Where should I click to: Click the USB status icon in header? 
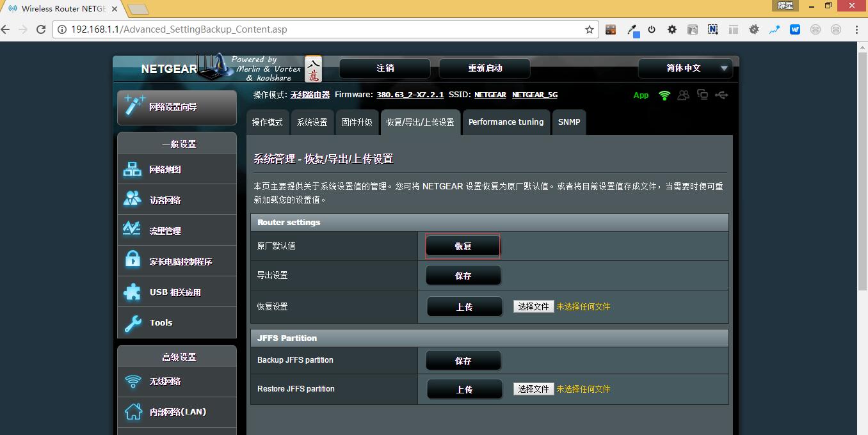point(721,95)
